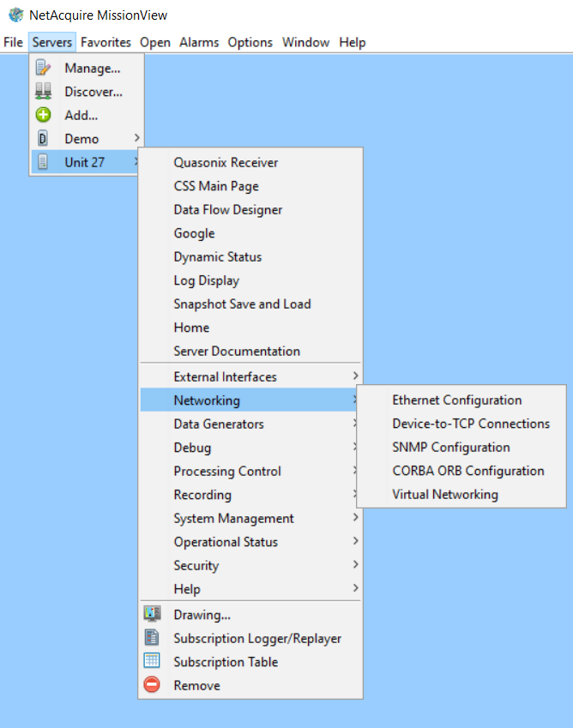This screenshot has height=728, width=573.
Task: Select External Interfaces entry
Action: pyautogui.click(x=250, y=376)
